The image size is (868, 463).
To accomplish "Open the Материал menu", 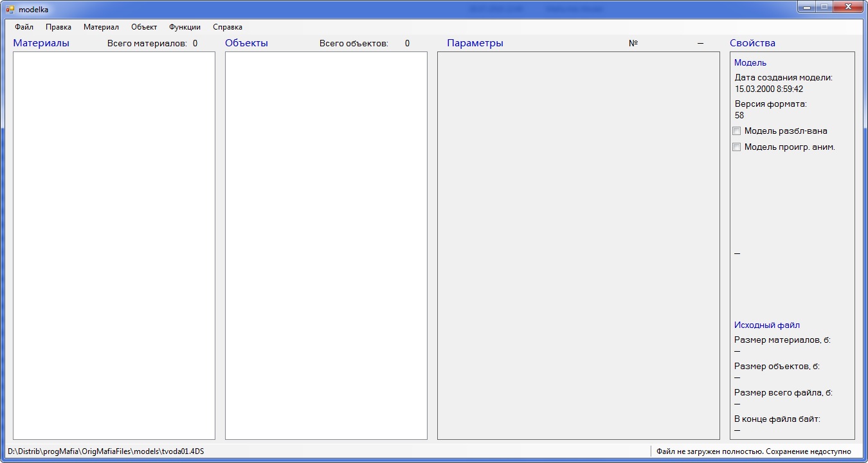I will (101, 27).
